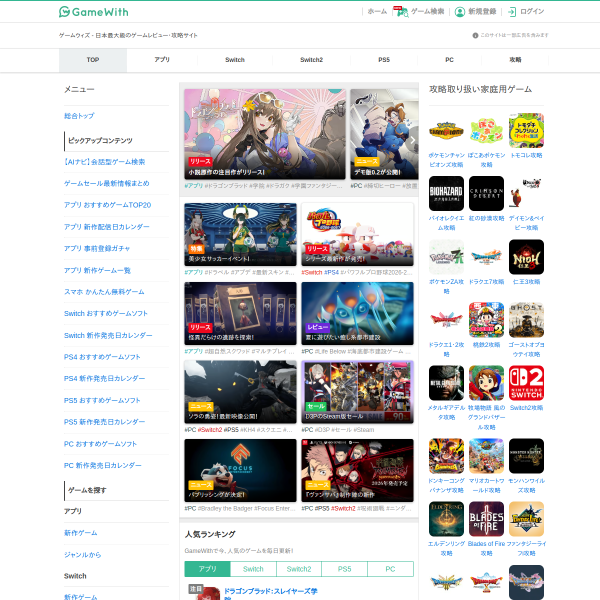
Task: Open ゲームセール最新情報まとめ link
Action: click(106, 183)
